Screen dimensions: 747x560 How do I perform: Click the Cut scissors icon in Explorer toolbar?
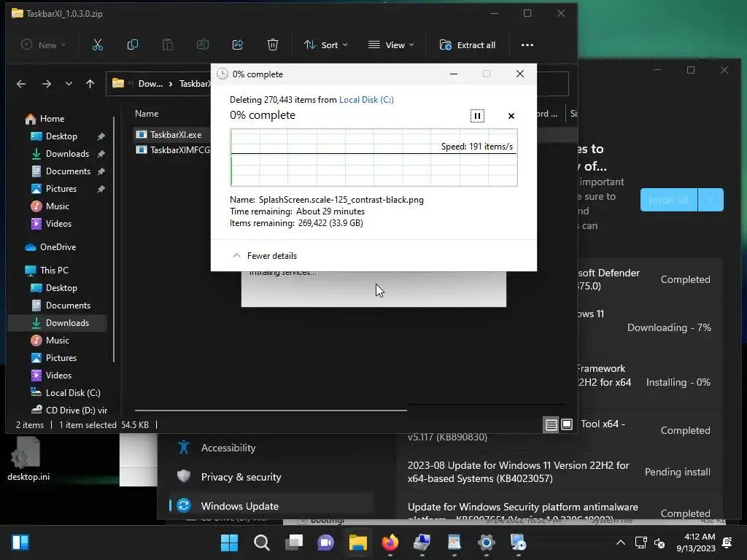tap(97, 44)
